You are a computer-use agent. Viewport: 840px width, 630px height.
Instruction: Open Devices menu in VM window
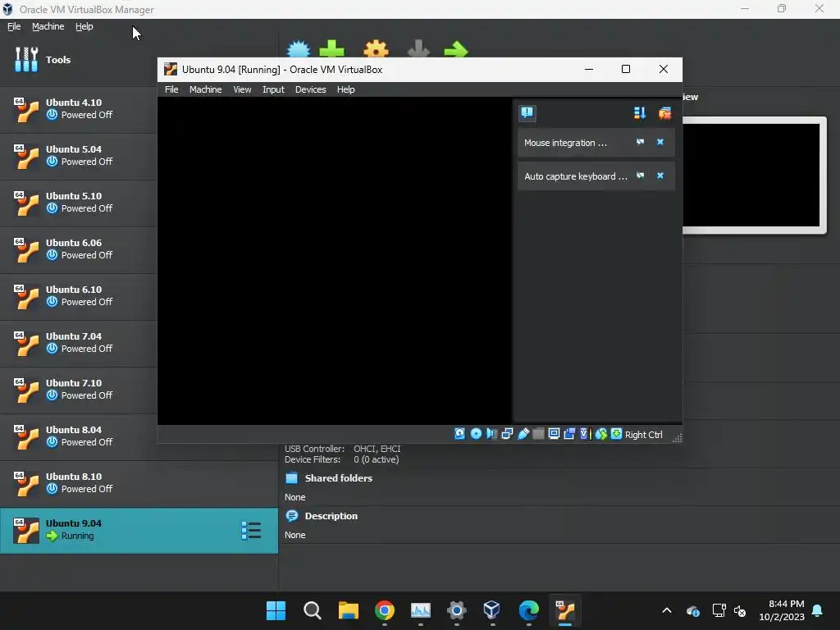pyautogui.click(x=310, y=89)
